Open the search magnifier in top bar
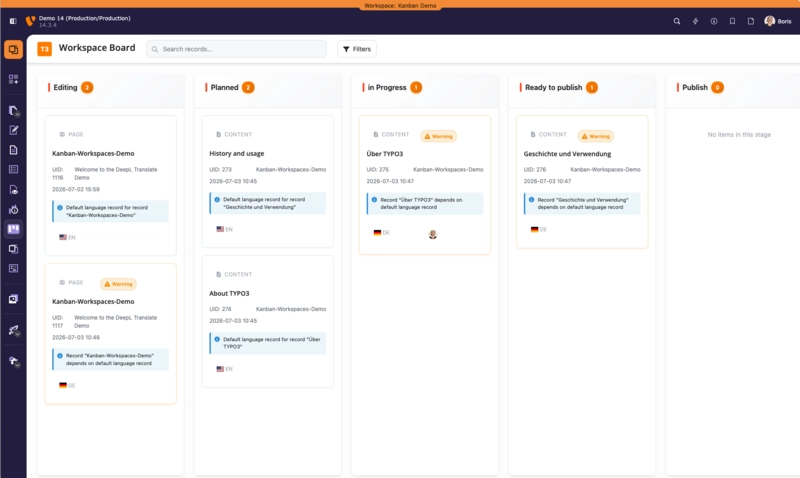Screen dimensions: 800x478 [677, 21]
